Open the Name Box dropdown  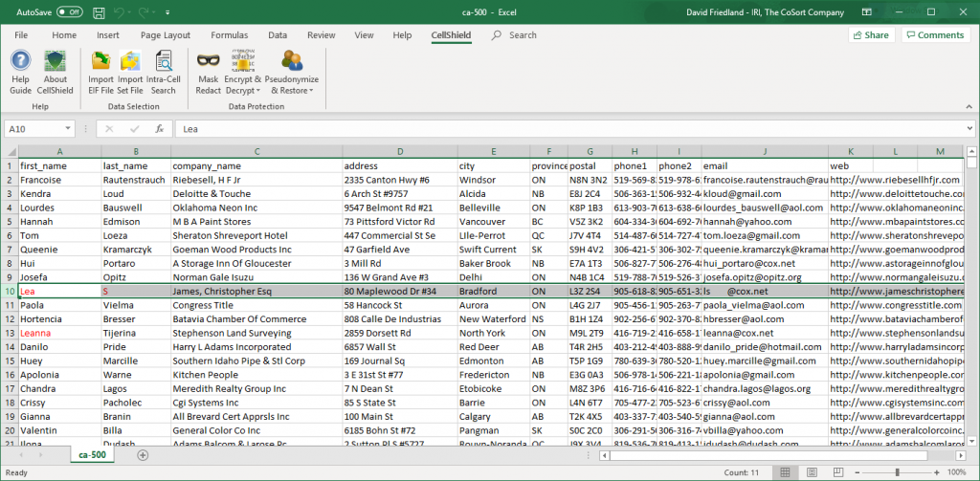[x=68, y=129]
